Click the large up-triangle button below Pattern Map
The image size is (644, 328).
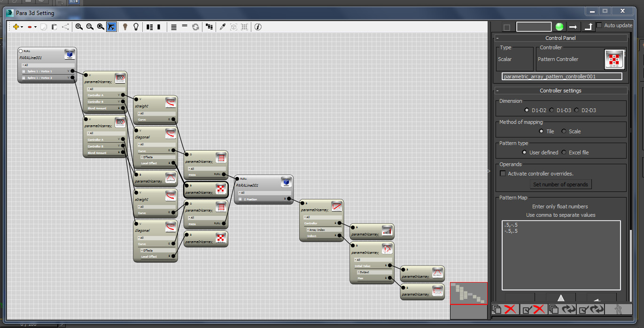click(x=560, y=297)
